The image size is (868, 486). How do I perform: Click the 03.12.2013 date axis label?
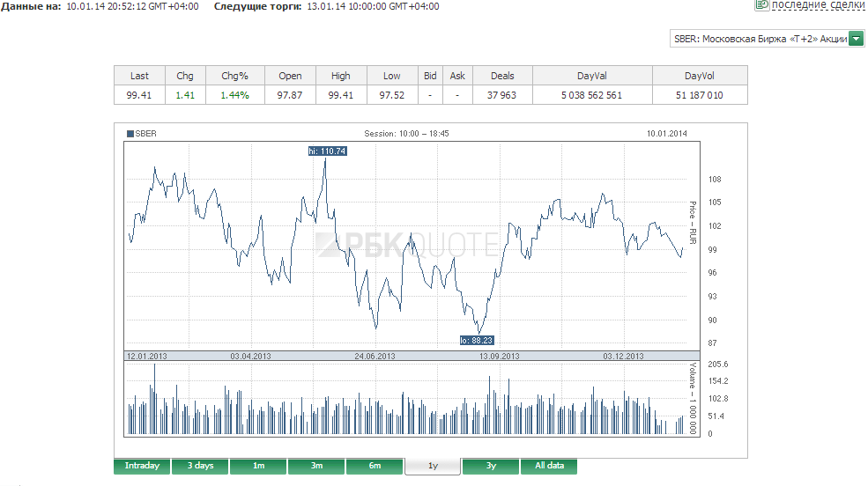[623, 356]
